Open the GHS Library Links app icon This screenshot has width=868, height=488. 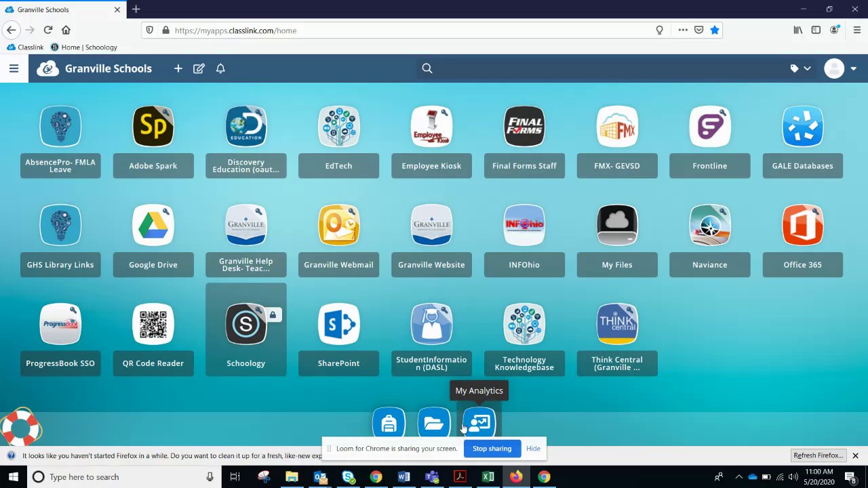pyautogui.click(x=60, y=225)
